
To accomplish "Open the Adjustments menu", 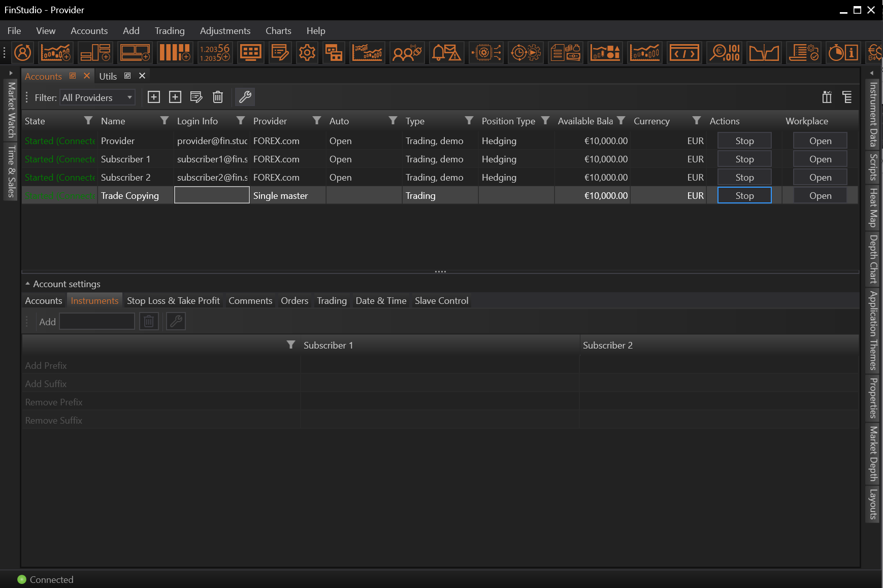I will point(225,31).
